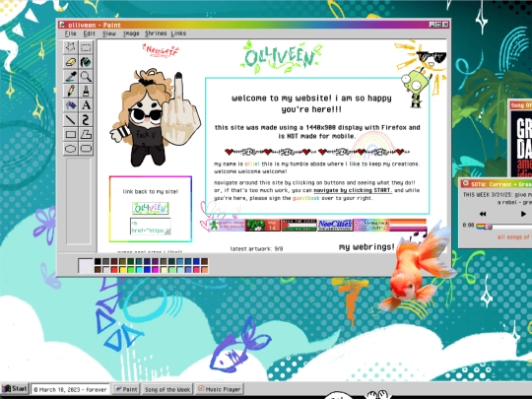
Task: Click the 'my webrings!' heading
Action: (366, 247)
